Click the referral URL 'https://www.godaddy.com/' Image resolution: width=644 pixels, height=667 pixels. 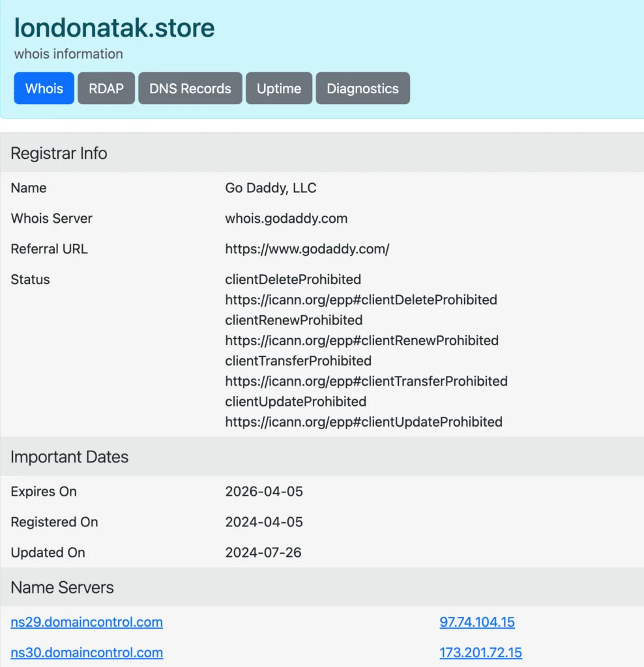(307, 249)
